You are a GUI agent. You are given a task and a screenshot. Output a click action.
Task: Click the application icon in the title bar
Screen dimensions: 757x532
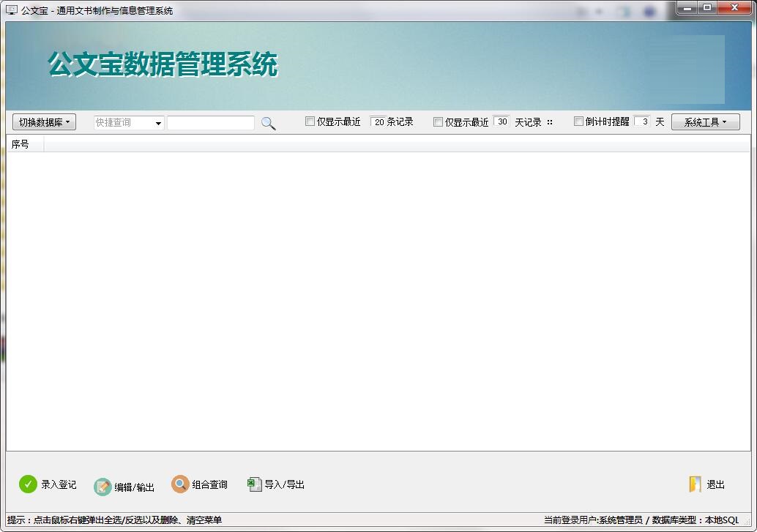click(x=10, y=10)
